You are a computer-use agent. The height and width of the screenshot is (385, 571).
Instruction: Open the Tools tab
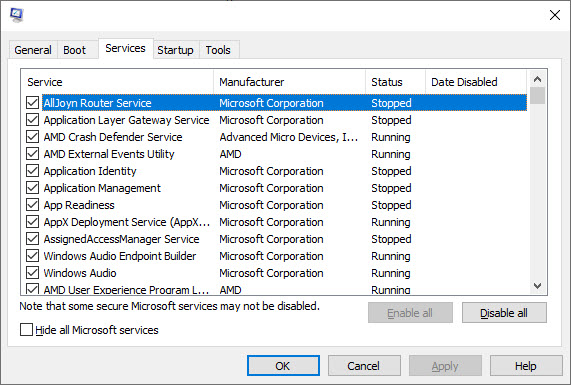click(x=218, y=50)
